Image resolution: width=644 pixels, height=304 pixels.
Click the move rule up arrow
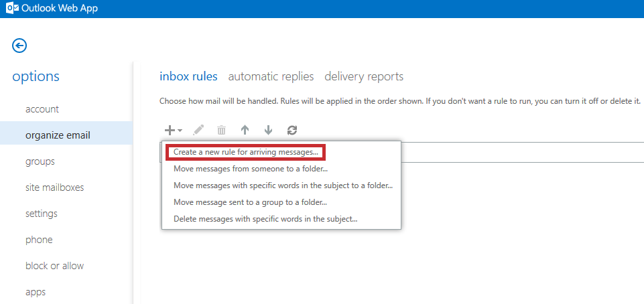245,131
